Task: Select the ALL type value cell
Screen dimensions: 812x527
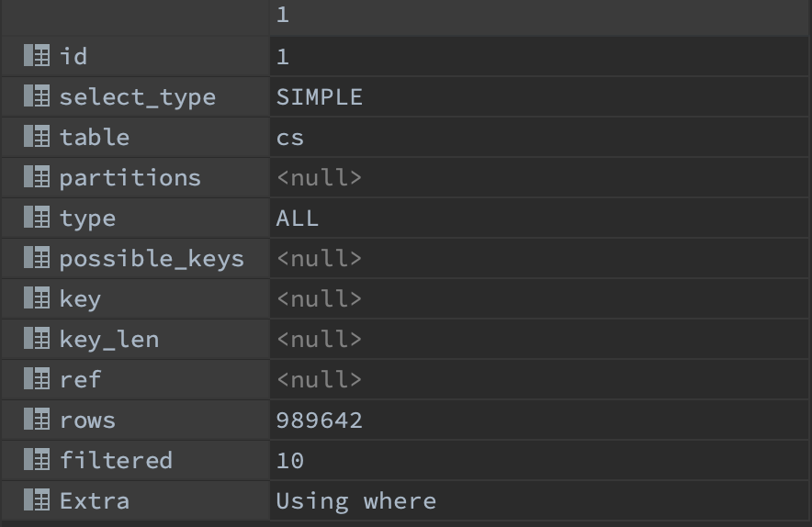Action: pos(298,218)
